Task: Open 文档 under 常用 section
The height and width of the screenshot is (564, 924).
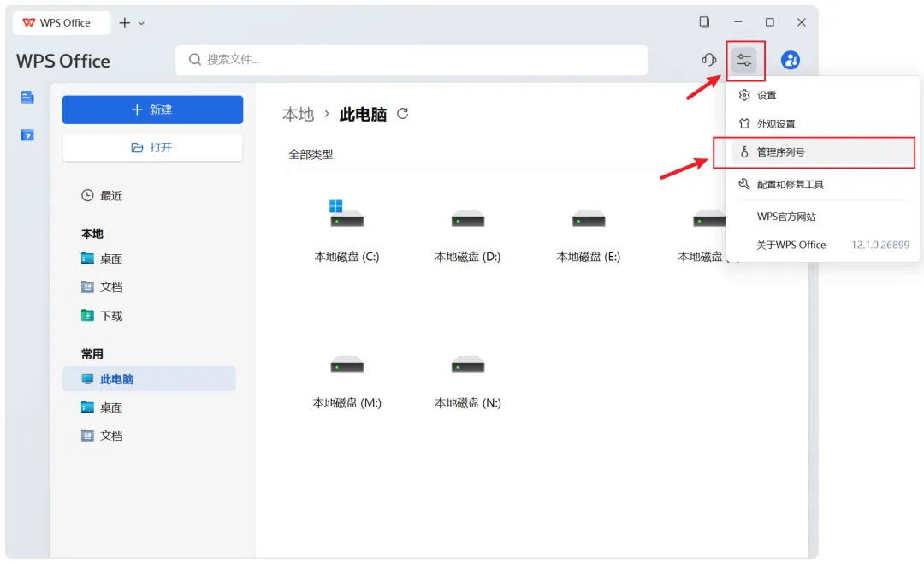Action: [x=149, y=436]
